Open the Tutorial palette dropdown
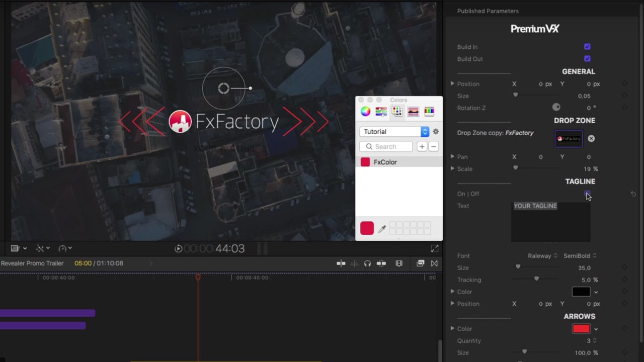The height and width of the screenshot is (362, 644). point(394,132)
